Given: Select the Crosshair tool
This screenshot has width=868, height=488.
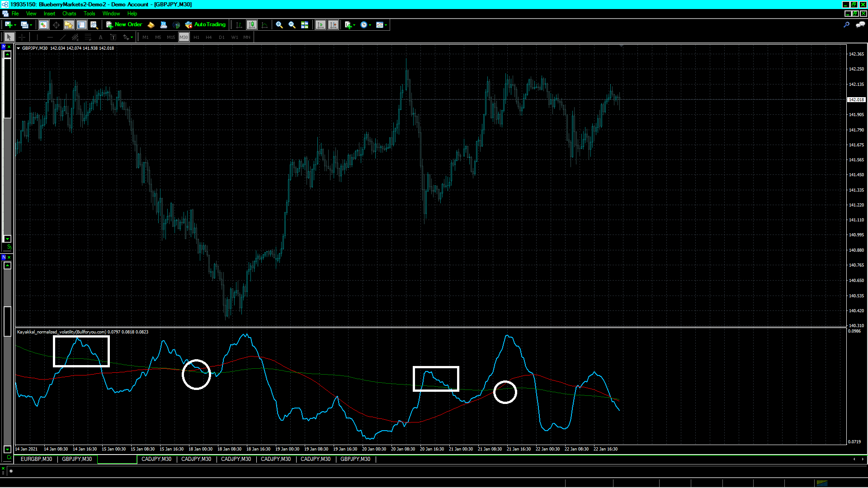Looking at the screenshot, I should [22, 37].
